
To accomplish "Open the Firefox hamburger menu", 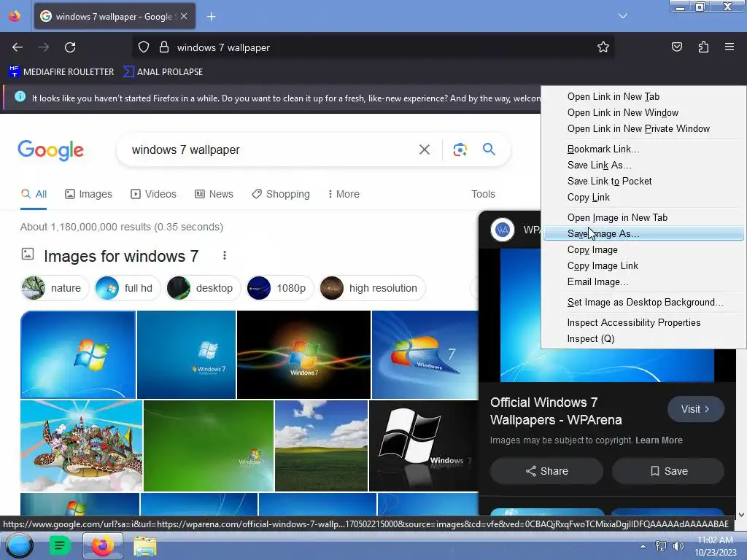I will click(x=729, y=47).
